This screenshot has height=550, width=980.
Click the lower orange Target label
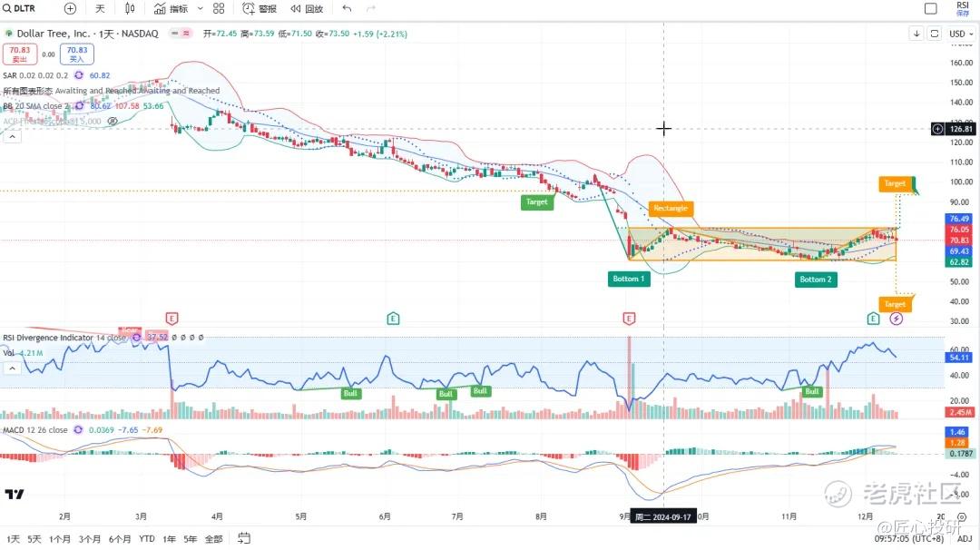pos(895,304)
